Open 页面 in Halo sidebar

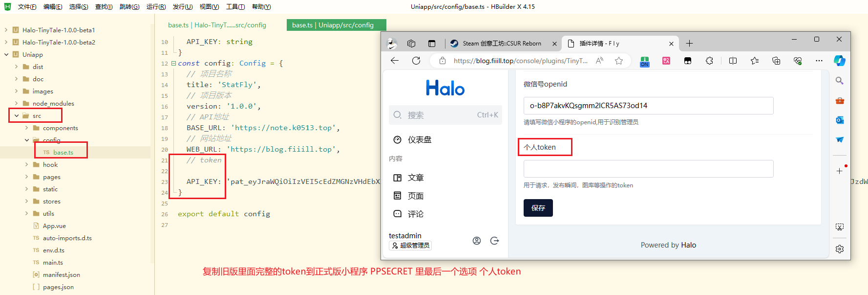point(416,196)
